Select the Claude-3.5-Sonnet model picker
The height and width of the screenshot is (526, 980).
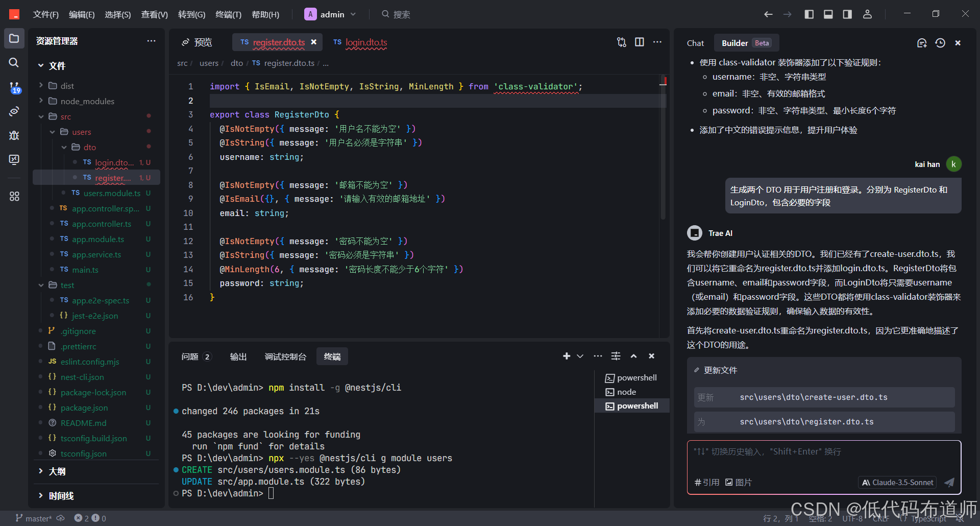(x=897, y=482)
